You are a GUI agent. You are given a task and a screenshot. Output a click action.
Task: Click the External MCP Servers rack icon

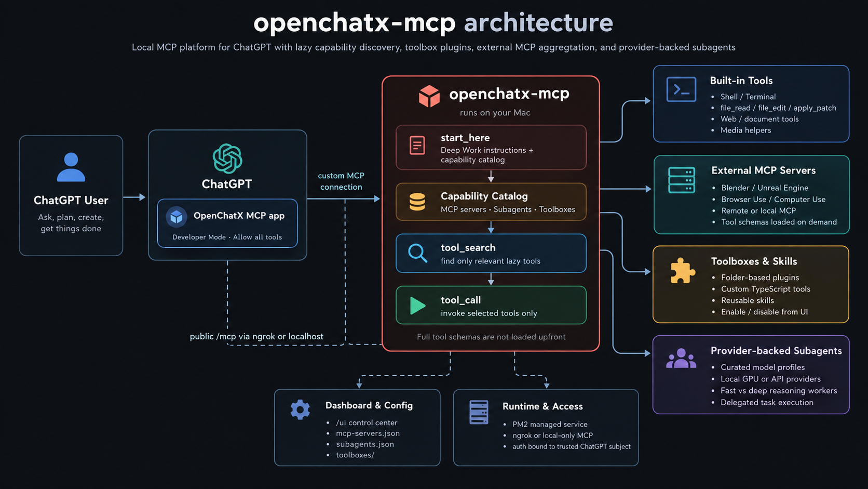[x=682, y=180]
